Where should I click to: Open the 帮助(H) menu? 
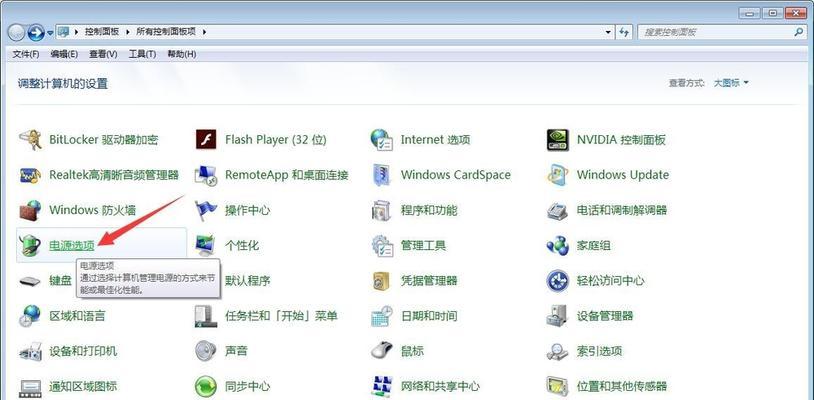coord(181,54)
